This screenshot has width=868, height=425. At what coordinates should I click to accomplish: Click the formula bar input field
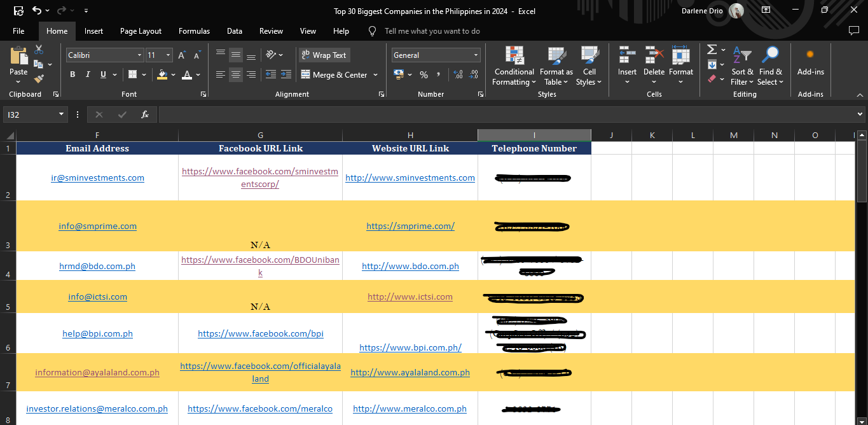coord(507,115)
